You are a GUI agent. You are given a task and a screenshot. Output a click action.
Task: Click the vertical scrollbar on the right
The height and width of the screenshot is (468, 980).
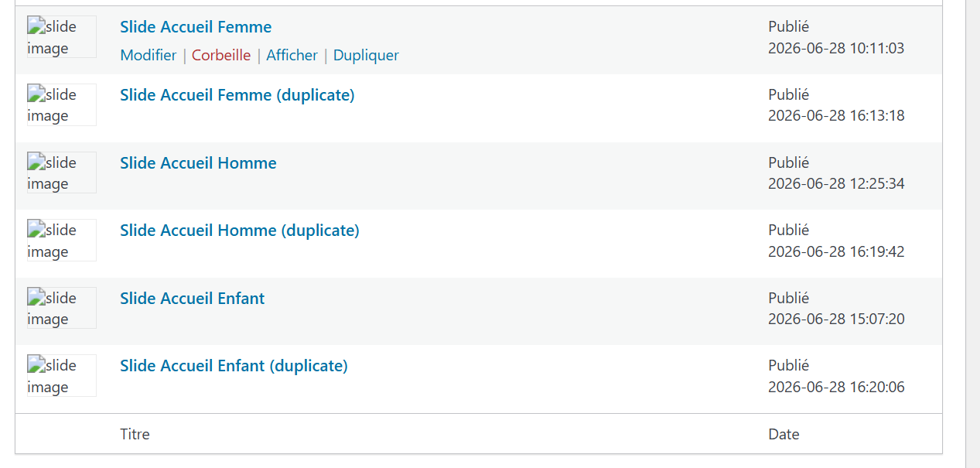tap(973, 234)
